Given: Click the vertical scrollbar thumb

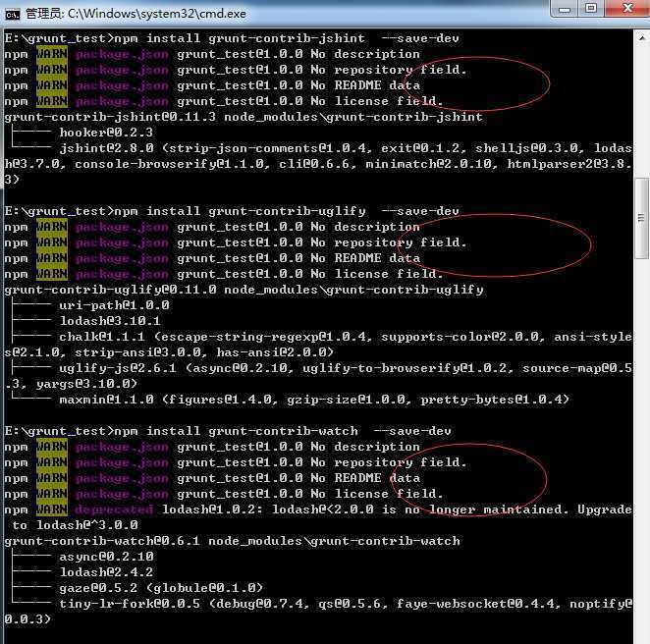Looking at the screenshot, I should coord(641,218).
